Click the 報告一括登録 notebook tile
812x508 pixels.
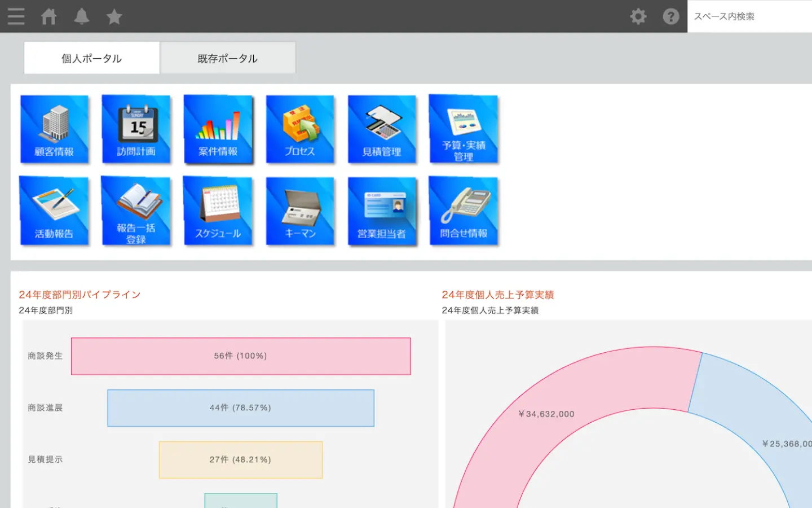pyautogui.click(x=136, y=211)
